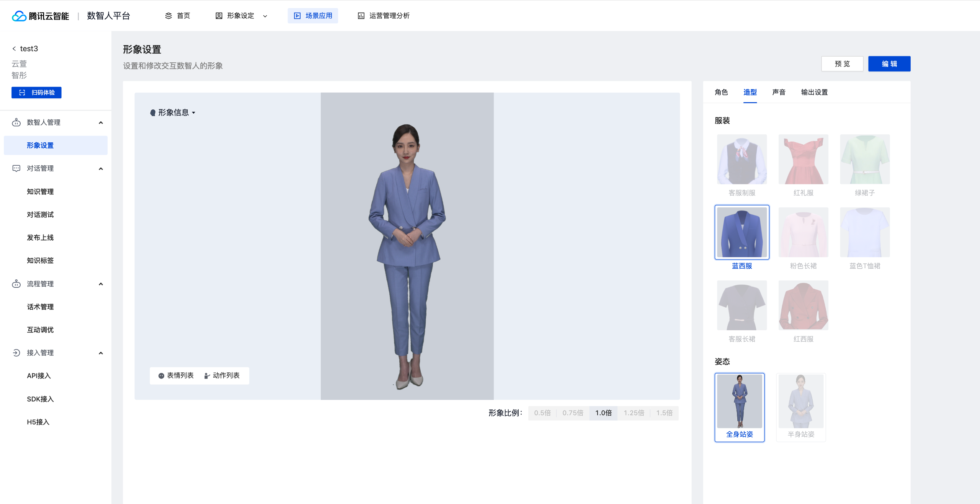Viewport: 980px width, 504px height.
Task: Open the 形象设定 menu chevron
Action: tap(265, 16)
